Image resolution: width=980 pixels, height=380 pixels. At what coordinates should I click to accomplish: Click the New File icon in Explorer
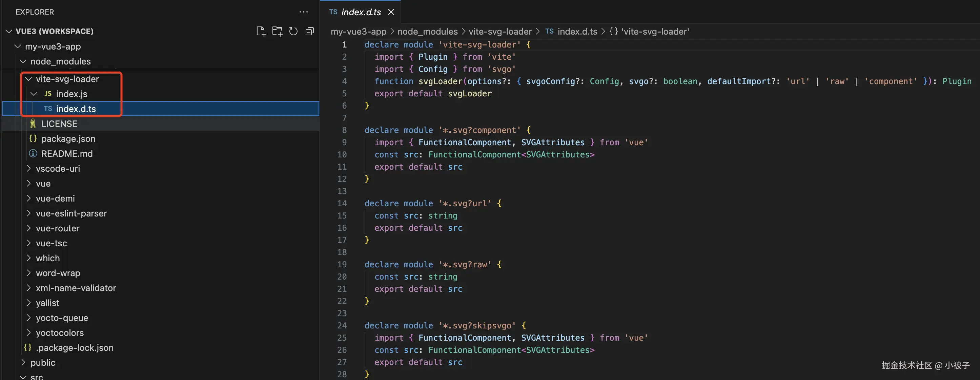pyautogui.click(x=261, y=31)
